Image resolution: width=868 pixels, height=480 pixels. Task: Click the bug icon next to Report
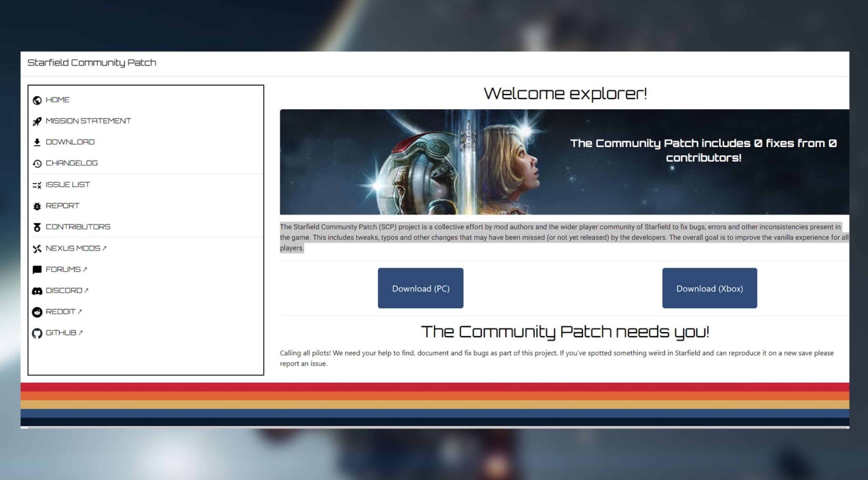(37, 206)
